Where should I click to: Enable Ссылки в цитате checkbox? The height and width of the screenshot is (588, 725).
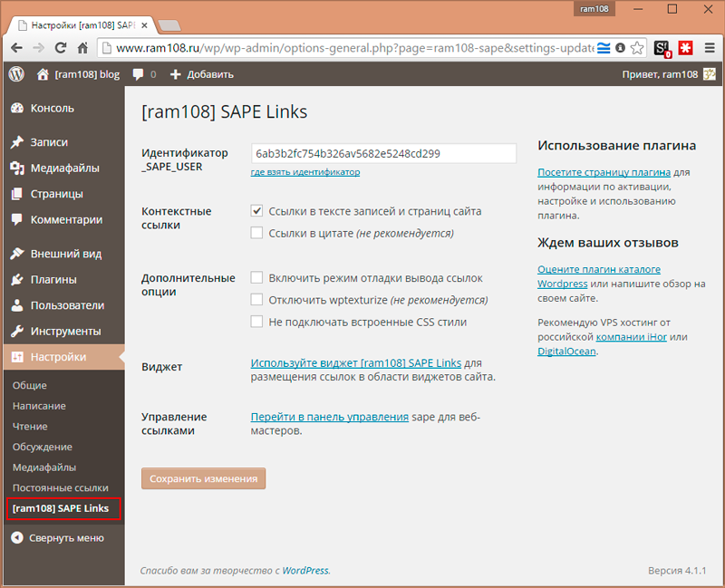tap(256, 233)
